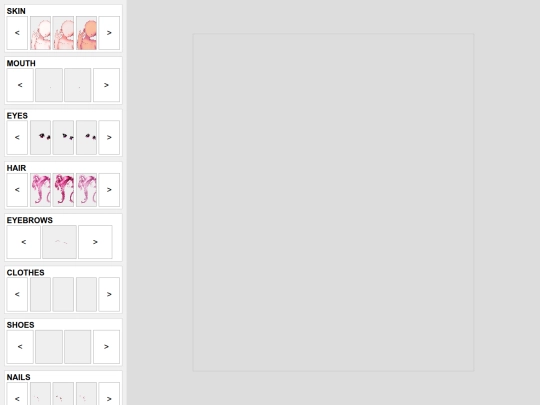Select the first eyes style thumbnail
Viewport: 540px width, 405px height.
(40, 137)
